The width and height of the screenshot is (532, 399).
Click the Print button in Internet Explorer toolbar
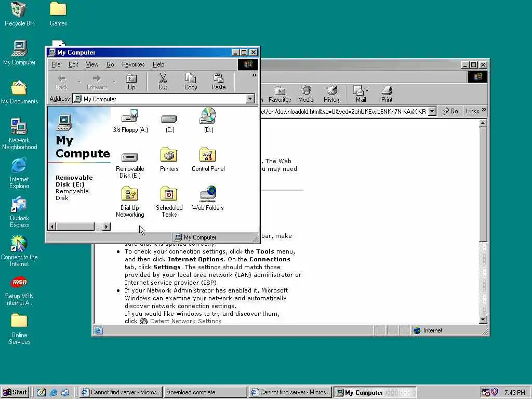[387, 94]
